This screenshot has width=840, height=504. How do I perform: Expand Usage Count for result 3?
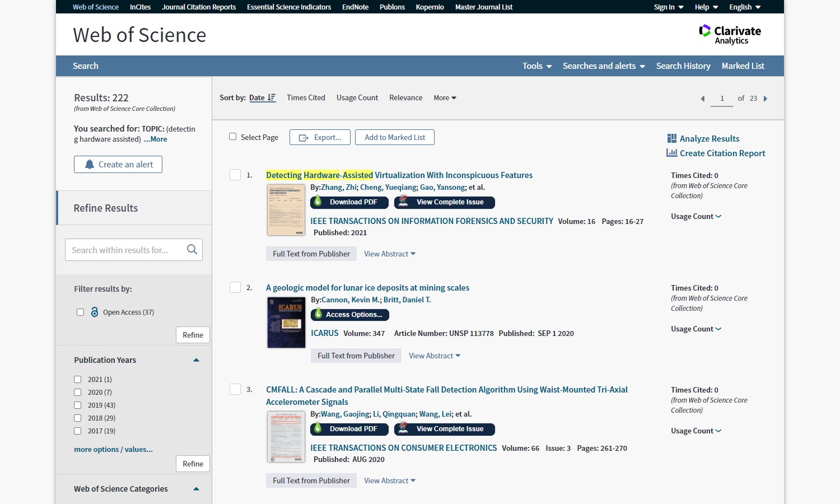point(696,431)
